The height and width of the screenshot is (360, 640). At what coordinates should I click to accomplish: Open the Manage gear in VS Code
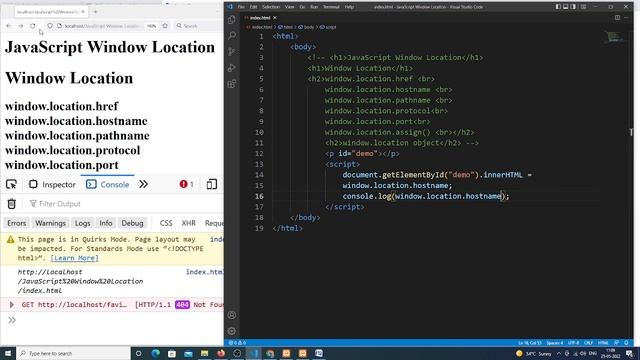(232, 331)
